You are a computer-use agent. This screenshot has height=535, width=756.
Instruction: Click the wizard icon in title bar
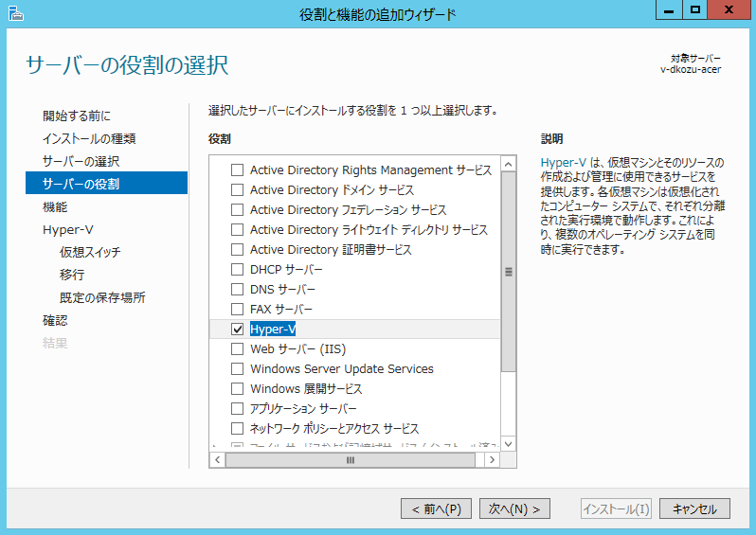(x=16, y=13)
